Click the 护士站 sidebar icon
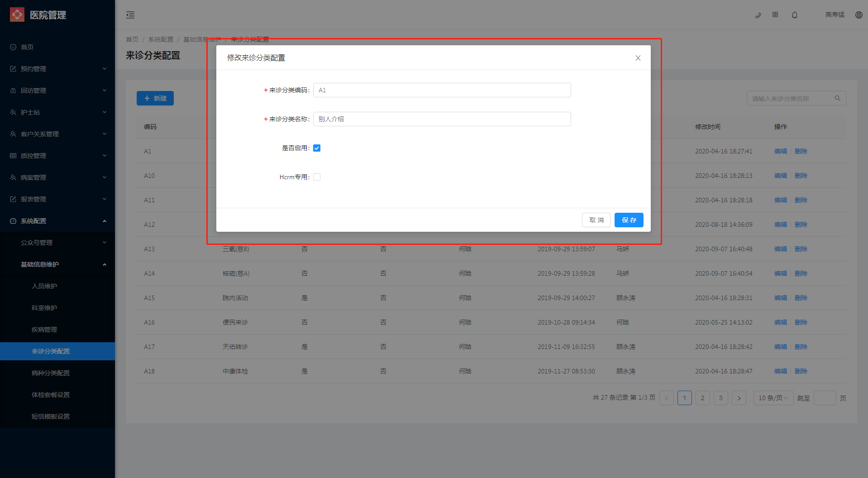The width and height of the screenshot is (868, 478). [x=13, y=112]
